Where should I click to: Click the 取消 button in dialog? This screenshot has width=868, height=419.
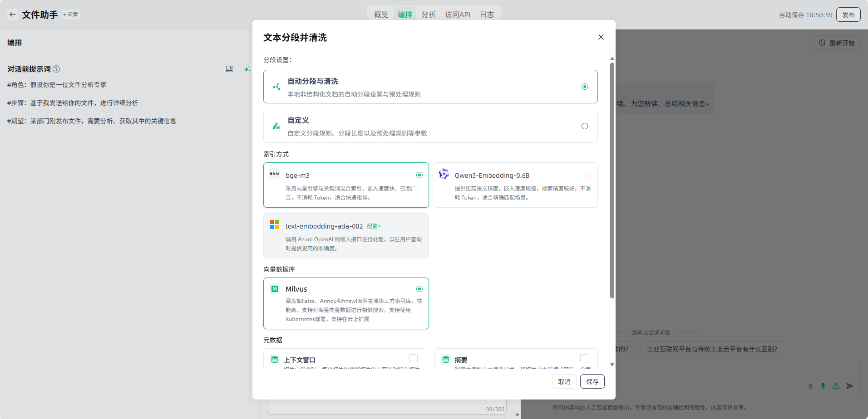pos(564,381)
